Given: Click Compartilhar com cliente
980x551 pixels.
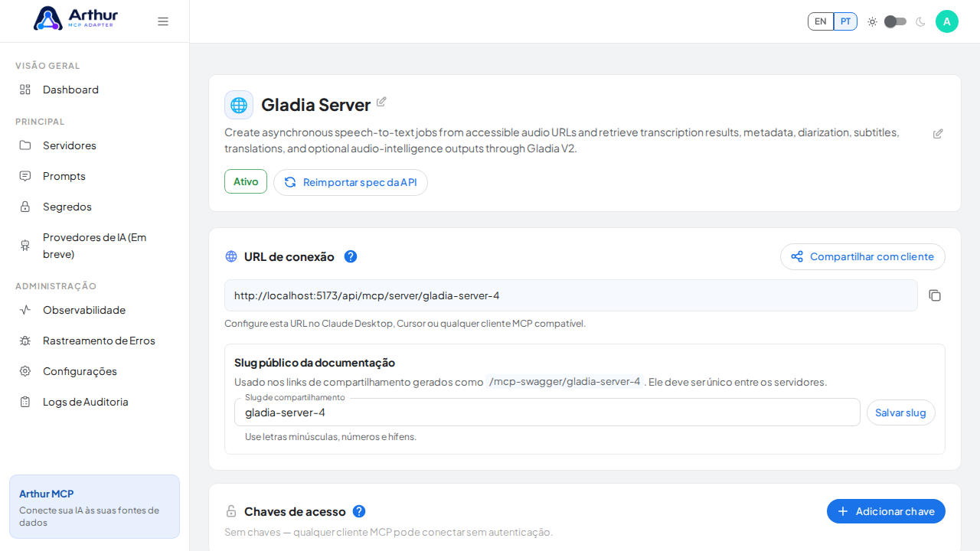Looking at the screenshot, I should [x=863, y=256].
